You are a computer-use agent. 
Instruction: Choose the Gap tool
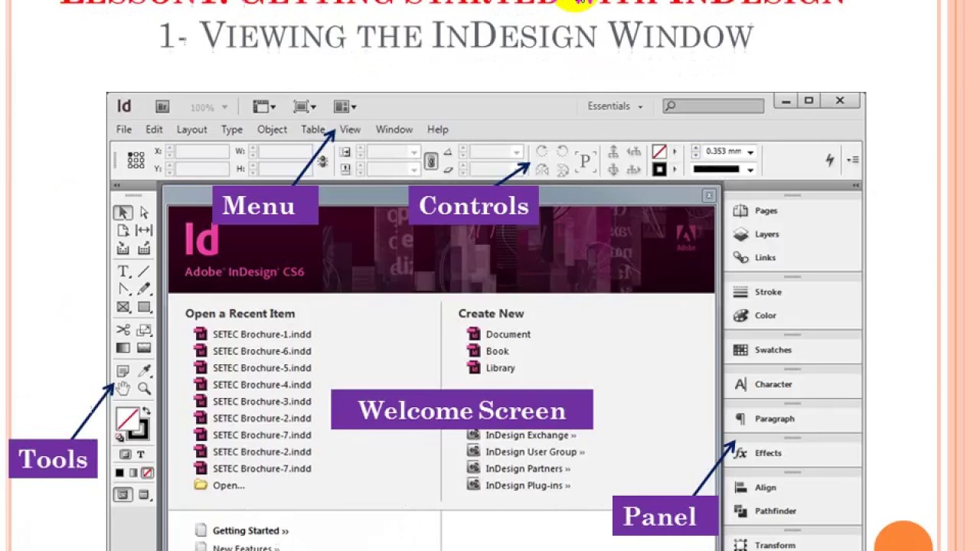(x=144, y=230)
